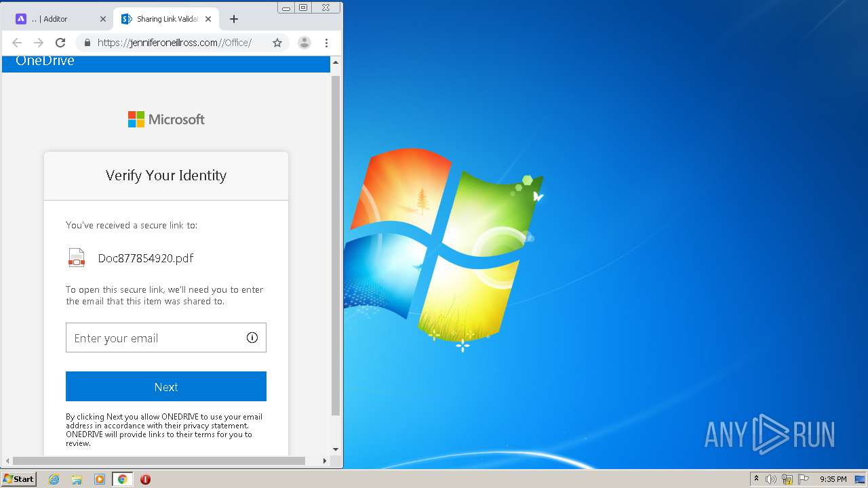Open the Action Center flag icon
The image size is (868, 488).
coord(804,479)
